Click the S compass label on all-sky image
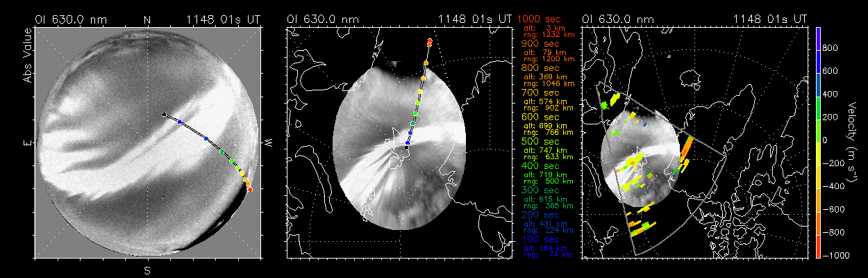The height and width of the screenshot is (278, 868). [147, 270]
